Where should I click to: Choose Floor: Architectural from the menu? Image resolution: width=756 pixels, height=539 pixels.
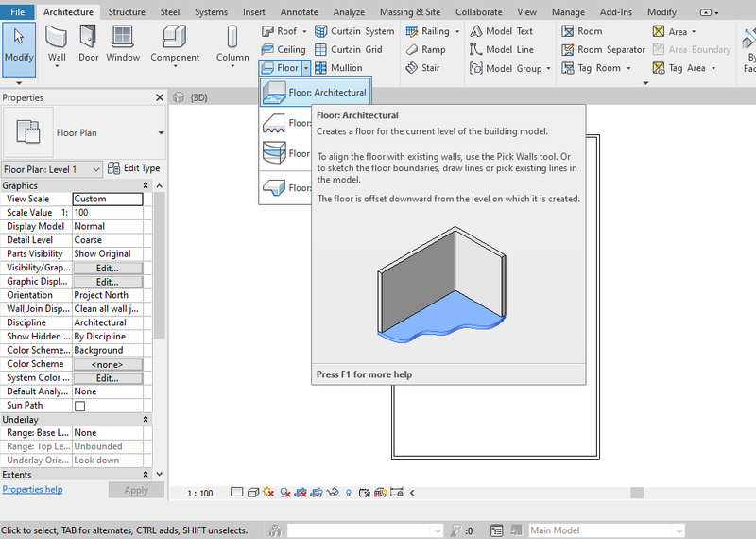(316, 92)
